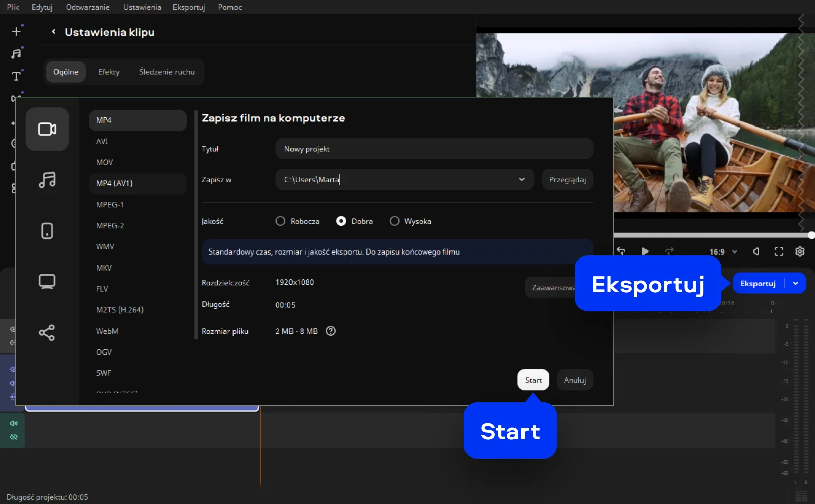Click the file size help icon
Viewport: 815px width, 504px height.
click(x=331, y=331)
